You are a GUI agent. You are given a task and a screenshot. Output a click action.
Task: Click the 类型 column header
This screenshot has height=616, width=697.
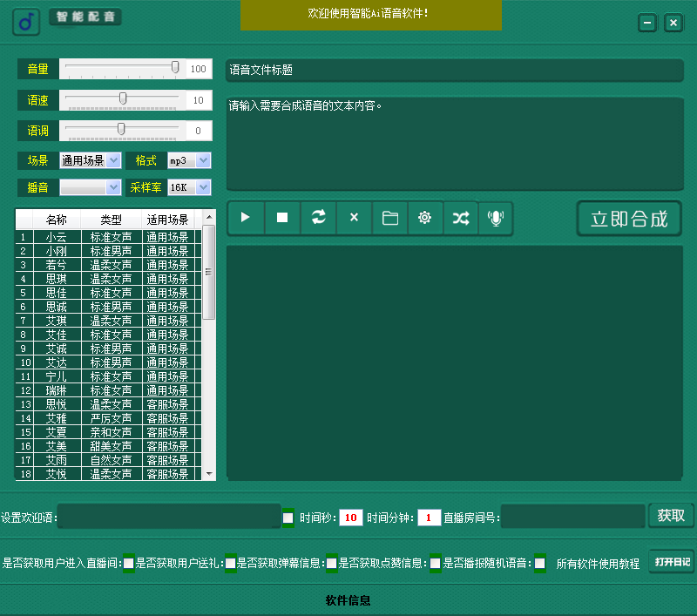click(x=111, y=219)
